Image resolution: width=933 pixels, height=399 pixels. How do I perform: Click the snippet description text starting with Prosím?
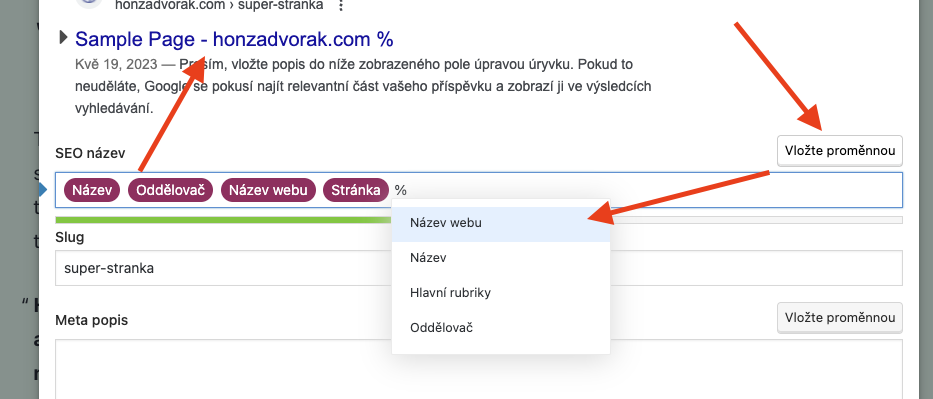tap(363, 86)
